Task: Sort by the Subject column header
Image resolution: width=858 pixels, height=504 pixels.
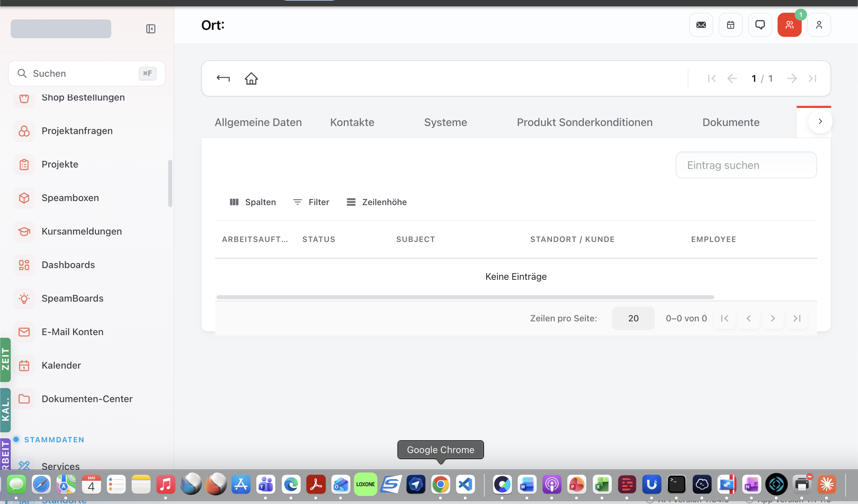Action: point(415,239)
